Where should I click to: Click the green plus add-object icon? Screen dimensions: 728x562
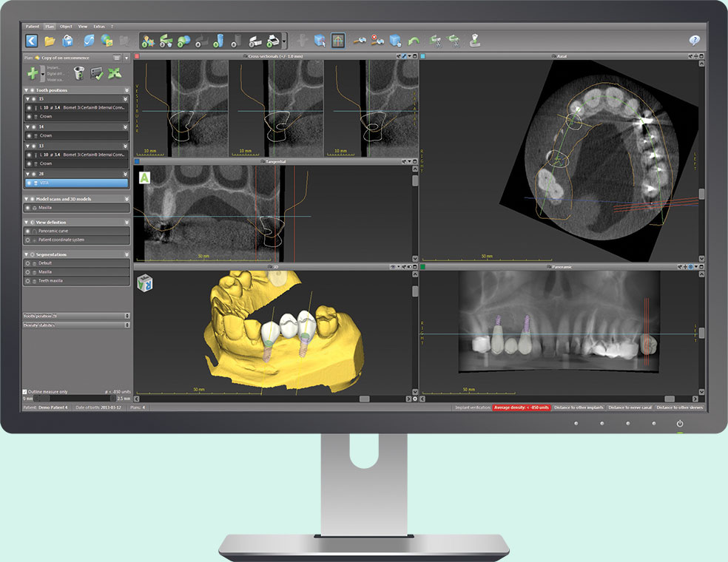click(33, 72)
